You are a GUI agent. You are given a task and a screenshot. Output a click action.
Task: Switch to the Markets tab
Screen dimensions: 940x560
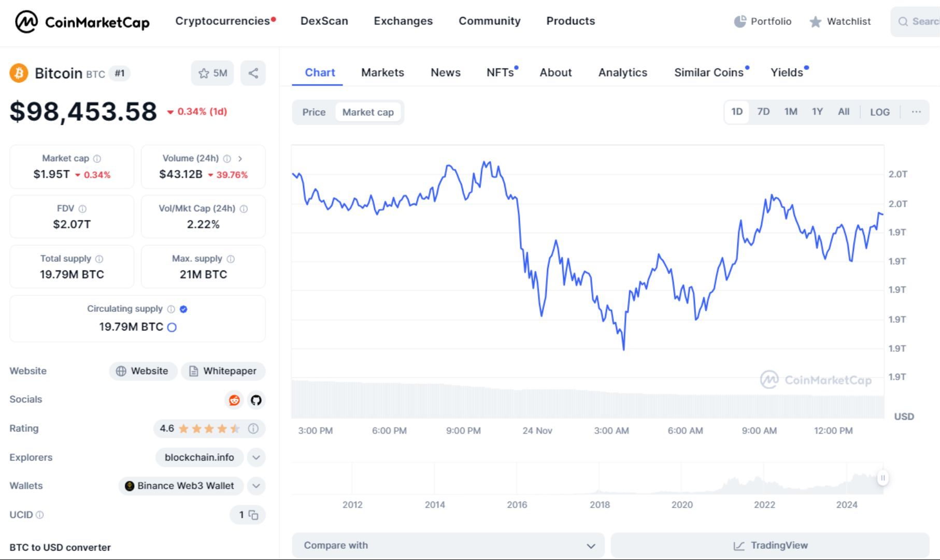click(x=382, y=73)
